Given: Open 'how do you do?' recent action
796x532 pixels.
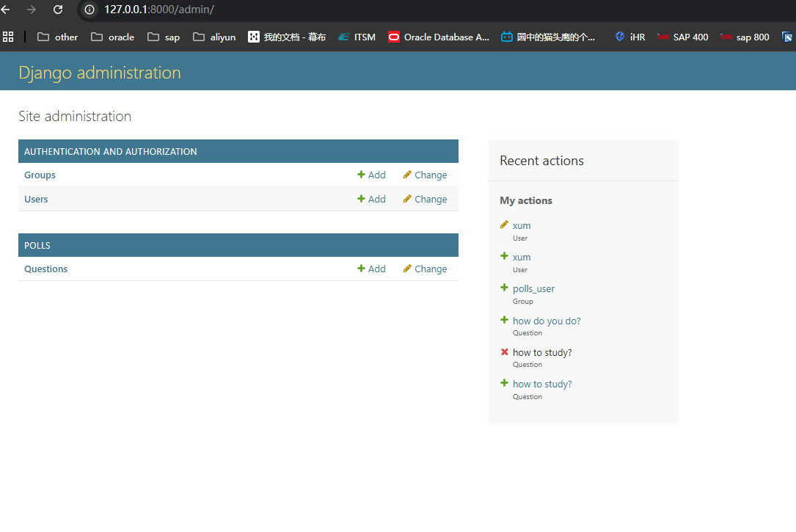Looking at the screenshot, I should [x=547, y=321].
